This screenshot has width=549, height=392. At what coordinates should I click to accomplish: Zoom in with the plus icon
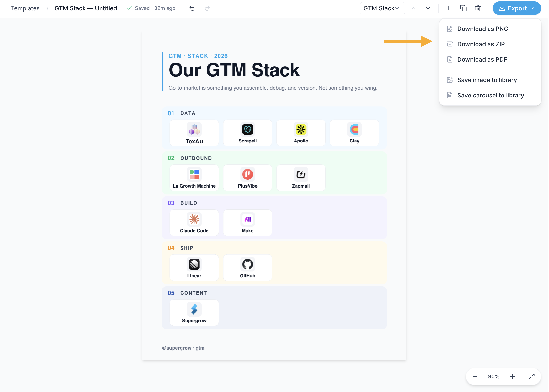pyautogui.click(x=512, y=377)
